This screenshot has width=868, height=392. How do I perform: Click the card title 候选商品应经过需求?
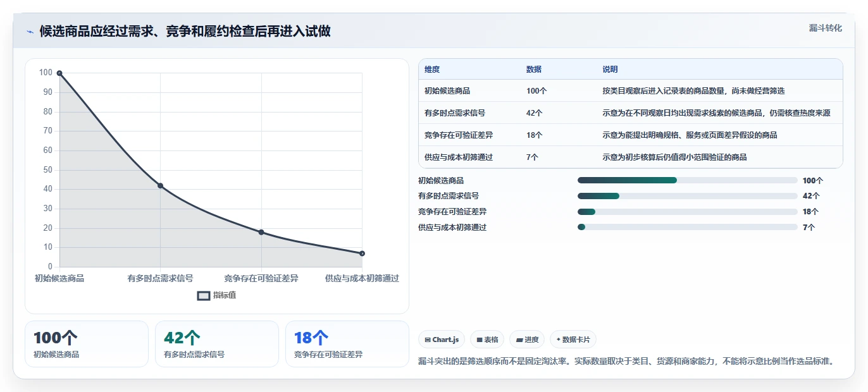(x=185, y=32)
